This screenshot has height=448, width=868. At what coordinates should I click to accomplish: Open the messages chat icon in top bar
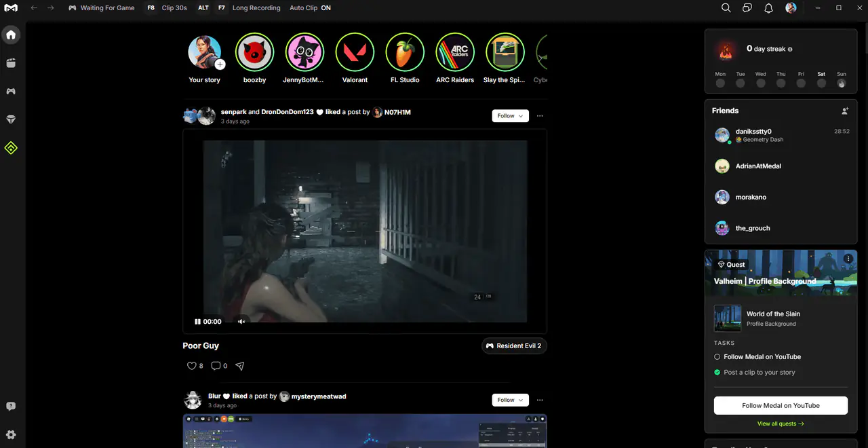pos(747,8)
